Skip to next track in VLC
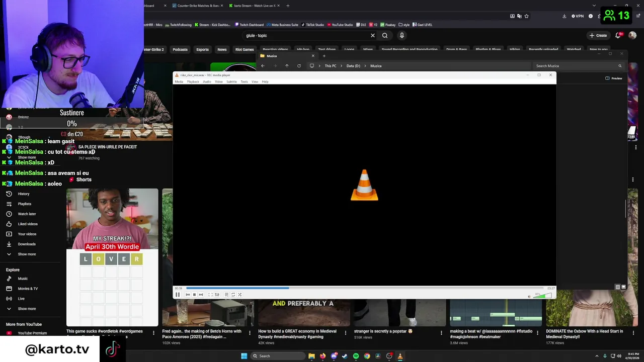The image size is (644, 362). (201, 295)
